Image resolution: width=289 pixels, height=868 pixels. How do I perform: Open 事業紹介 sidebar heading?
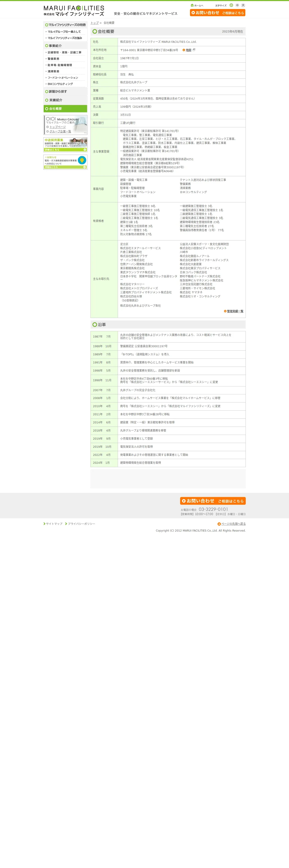[x=65, y=46]
